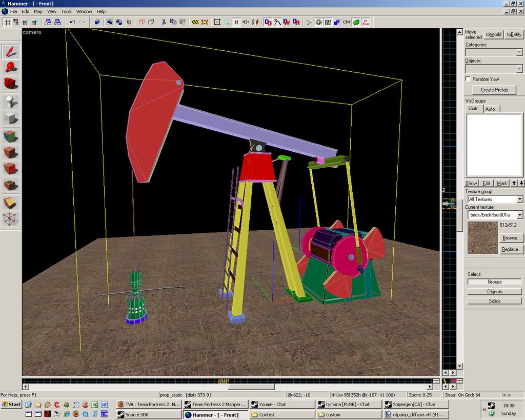Click the 3D viewport horizontal scrollbar thumb
The image size is (525, 420).
[251, 387]
